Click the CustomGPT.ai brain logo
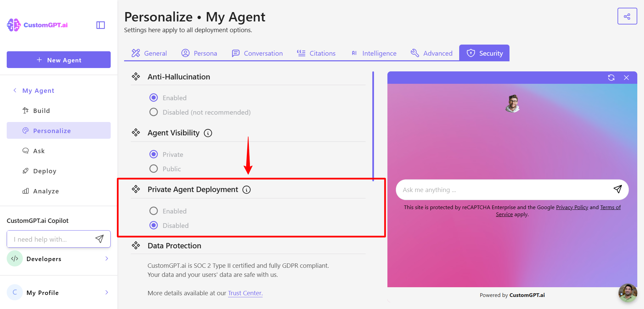This screenshot has height=309, width=644. (14, 25)
